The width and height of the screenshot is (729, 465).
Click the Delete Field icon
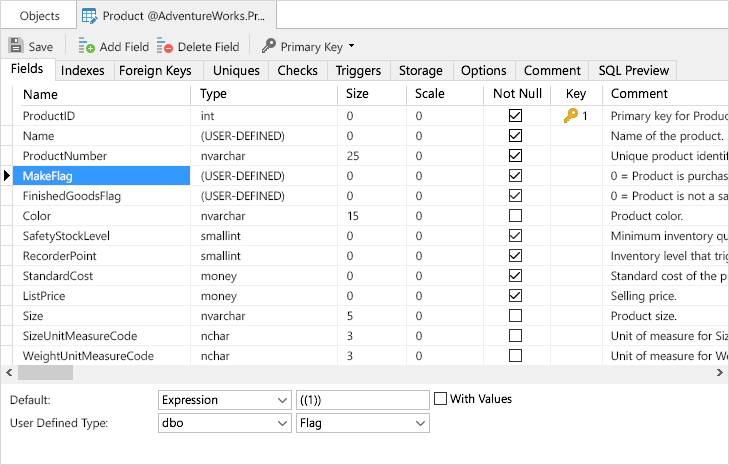click(x=165, y=46)
